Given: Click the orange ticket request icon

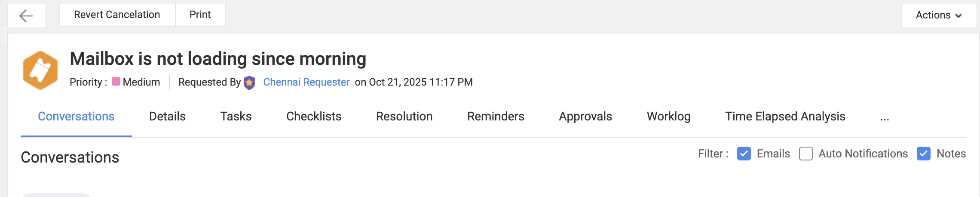Looking at the screenshot, I should click(40, 70).
